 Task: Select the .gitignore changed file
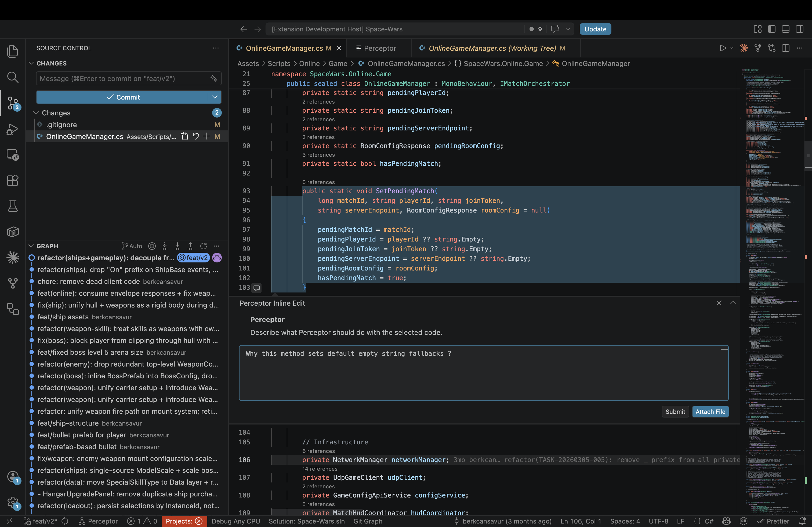pyautogui.click(x=127, y=125)
